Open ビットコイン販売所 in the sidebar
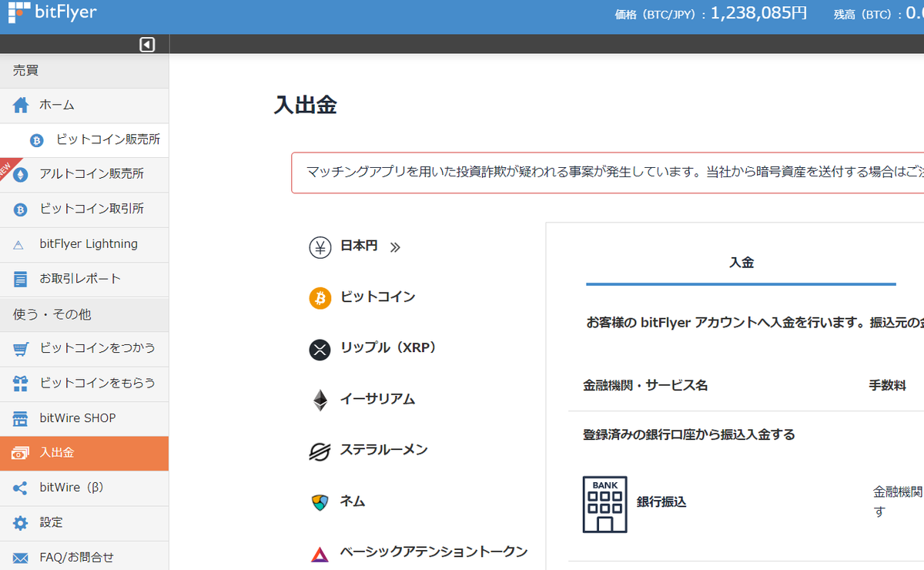Image resolution: width=924 pixels, height=570 pixels. click(84, 140)
